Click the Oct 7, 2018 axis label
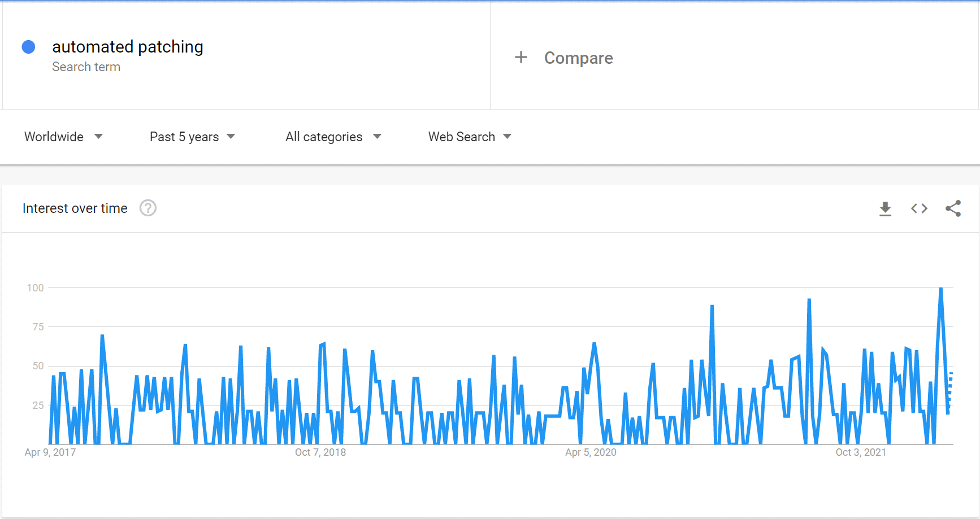Image resolution: width=980 pixels, height=519 pixels. (x=320, y=452)
